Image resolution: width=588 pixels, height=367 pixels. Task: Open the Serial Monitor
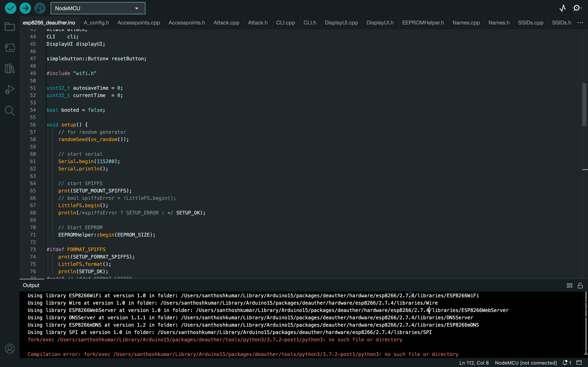click(x=578, y=8)
